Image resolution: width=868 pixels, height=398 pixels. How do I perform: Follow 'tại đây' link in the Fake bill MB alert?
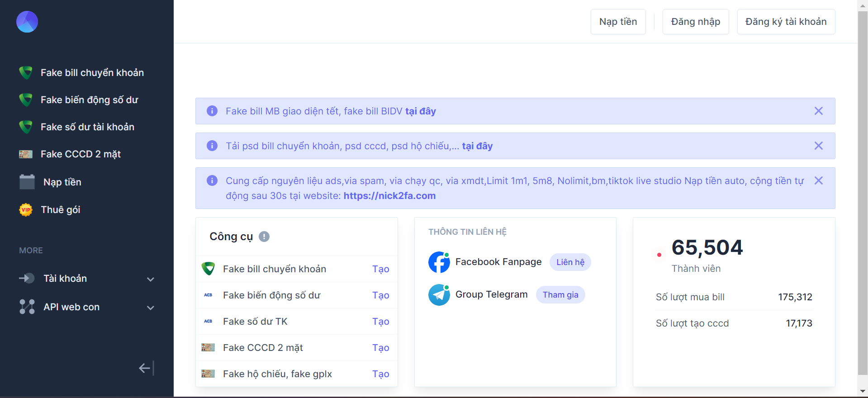point(421,111)
